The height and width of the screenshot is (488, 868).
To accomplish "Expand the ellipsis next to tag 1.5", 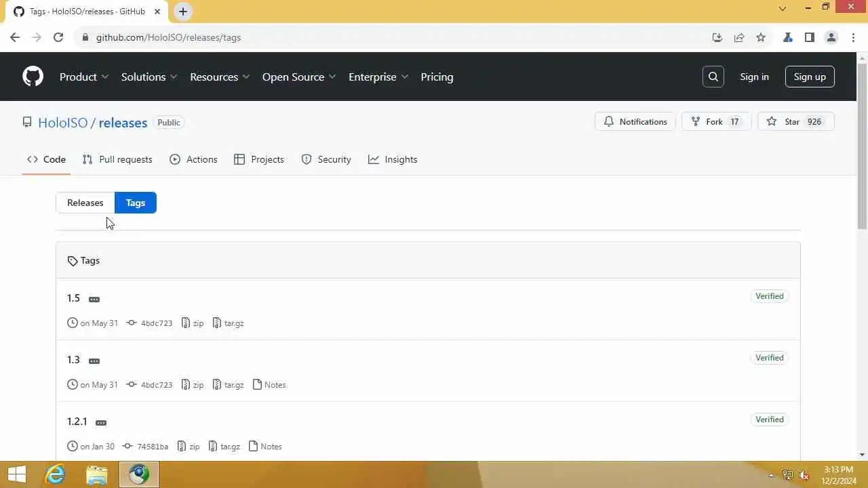I will pos(94,299).
